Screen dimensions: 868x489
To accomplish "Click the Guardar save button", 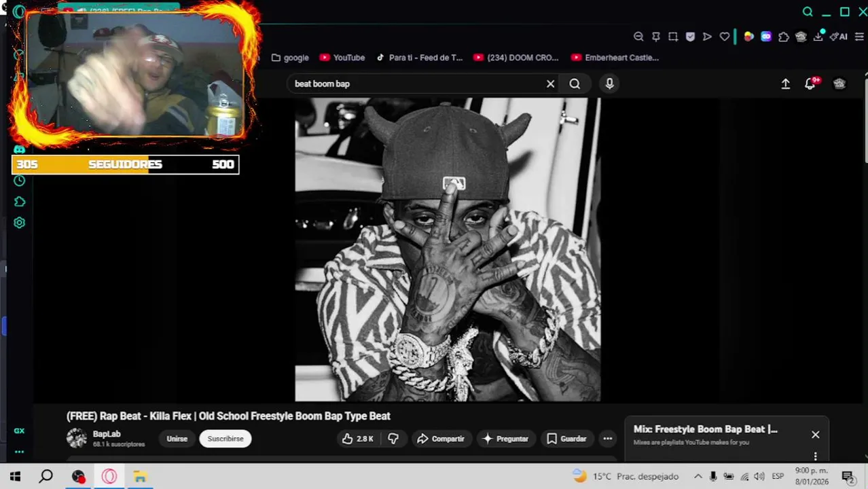I will 566,439.
